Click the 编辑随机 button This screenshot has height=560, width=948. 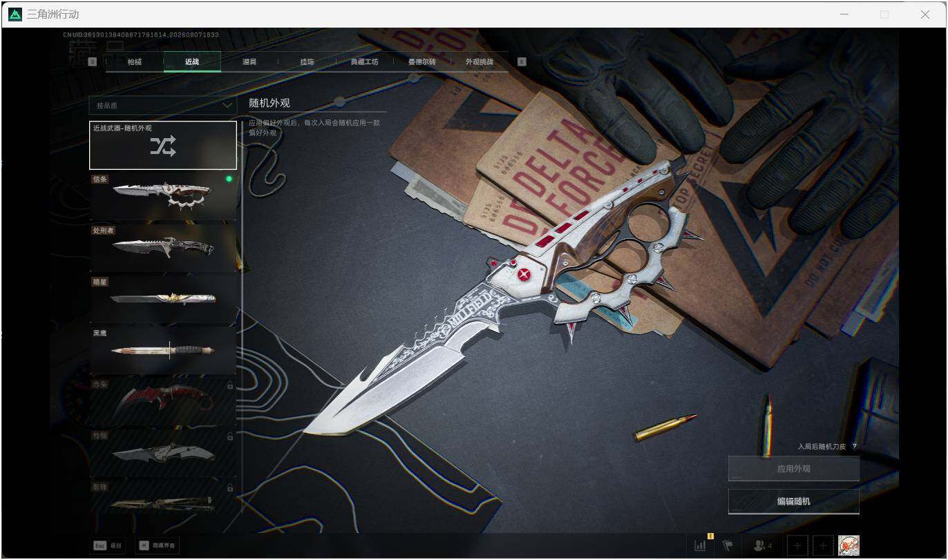[x=794, y=501]
